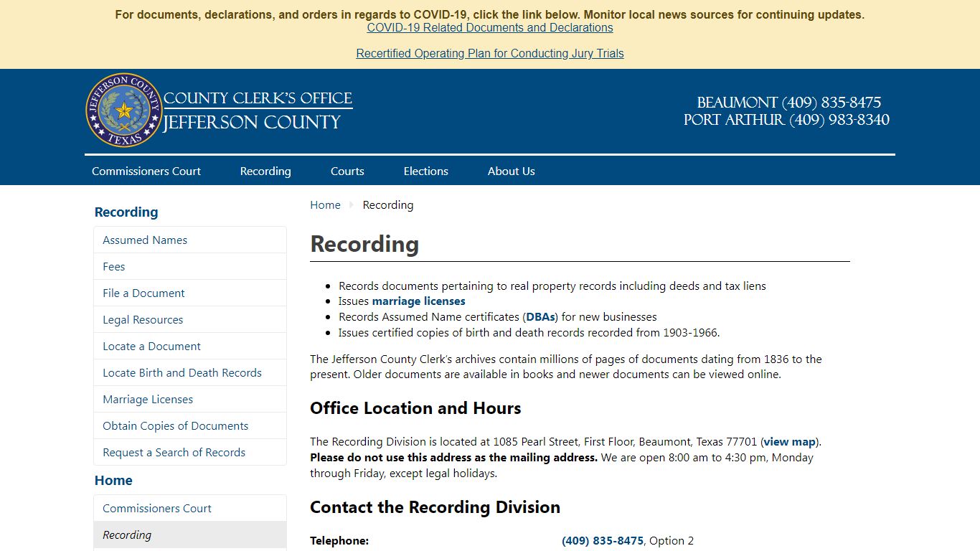Select Legal Resources in the sidebar

coord(142,319)
